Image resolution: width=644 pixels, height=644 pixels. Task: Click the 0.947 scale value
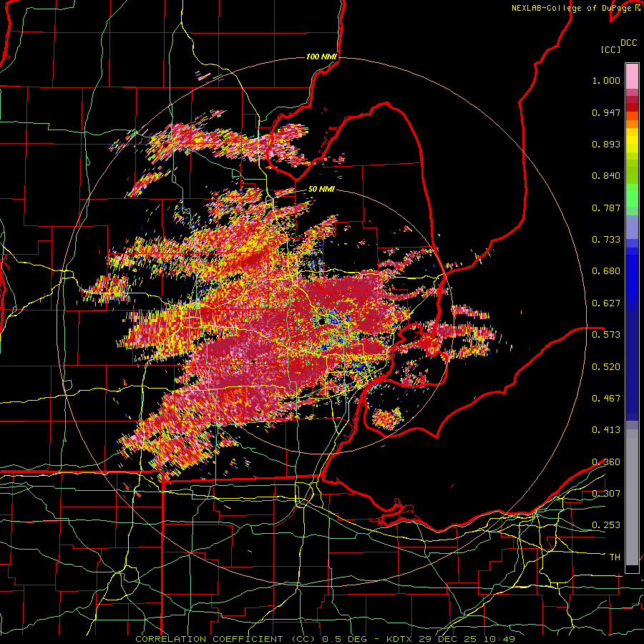click(x=606, y=112)
